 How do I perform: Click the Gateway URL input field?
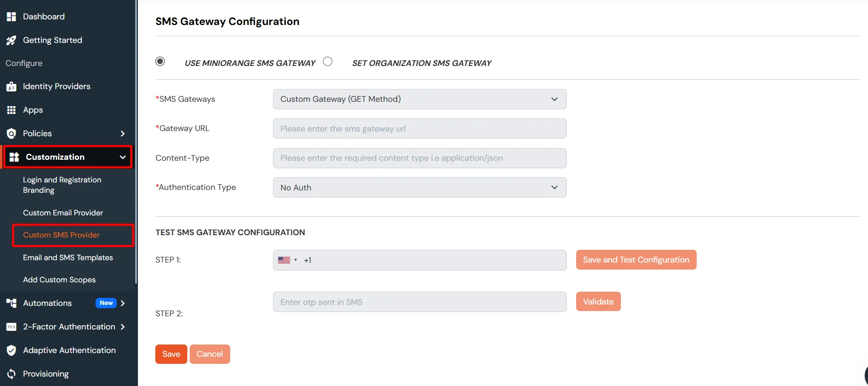pos(419,128)
